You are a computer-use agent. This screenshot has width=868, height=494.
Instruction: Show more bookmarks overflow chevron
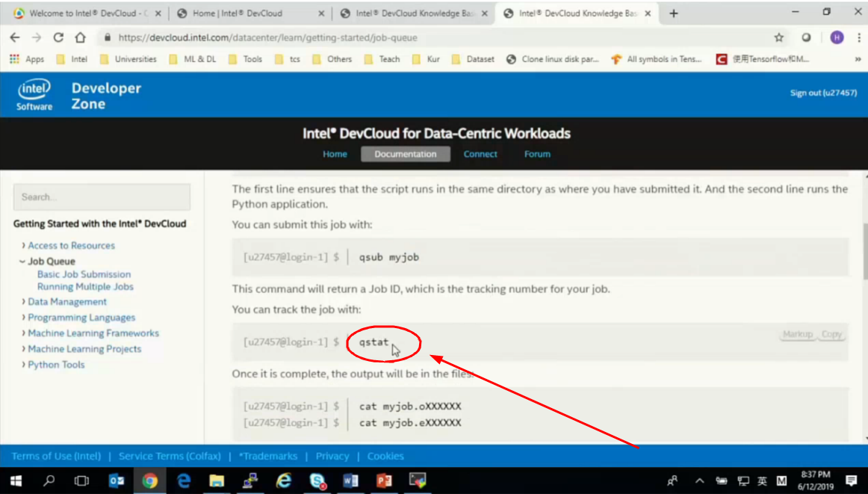pos(858,59)
